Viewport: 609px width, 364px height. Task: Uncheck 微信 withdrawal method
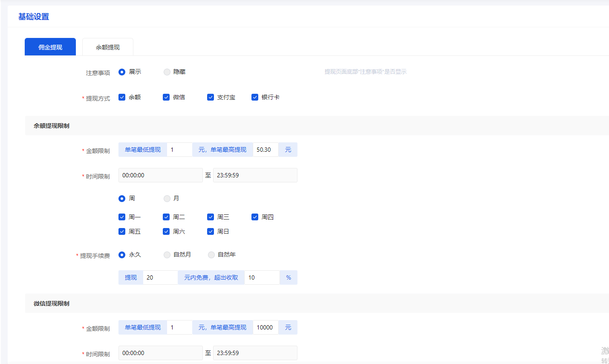tap(166, 97)
